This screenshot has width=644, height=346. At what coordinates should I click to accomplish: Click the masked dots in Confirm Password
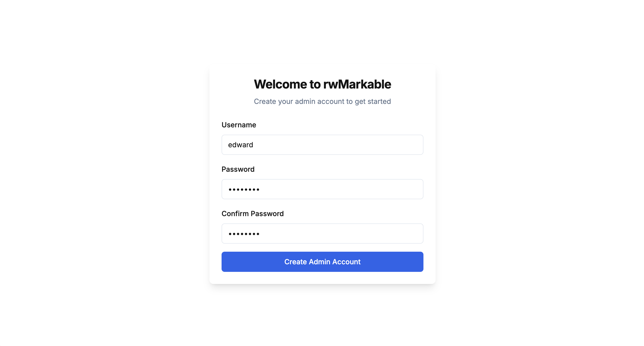point(244,234)
